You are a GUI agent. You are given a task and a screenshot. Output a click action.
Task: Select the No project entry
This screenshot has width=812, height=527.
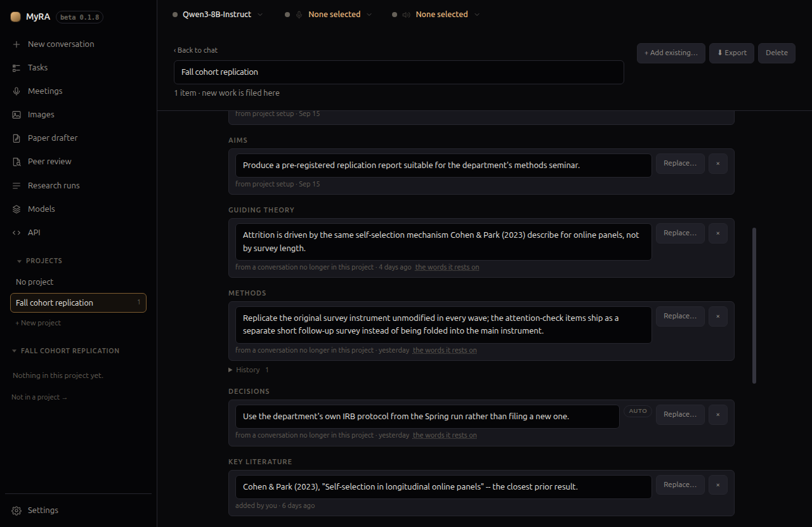(78, 282)
